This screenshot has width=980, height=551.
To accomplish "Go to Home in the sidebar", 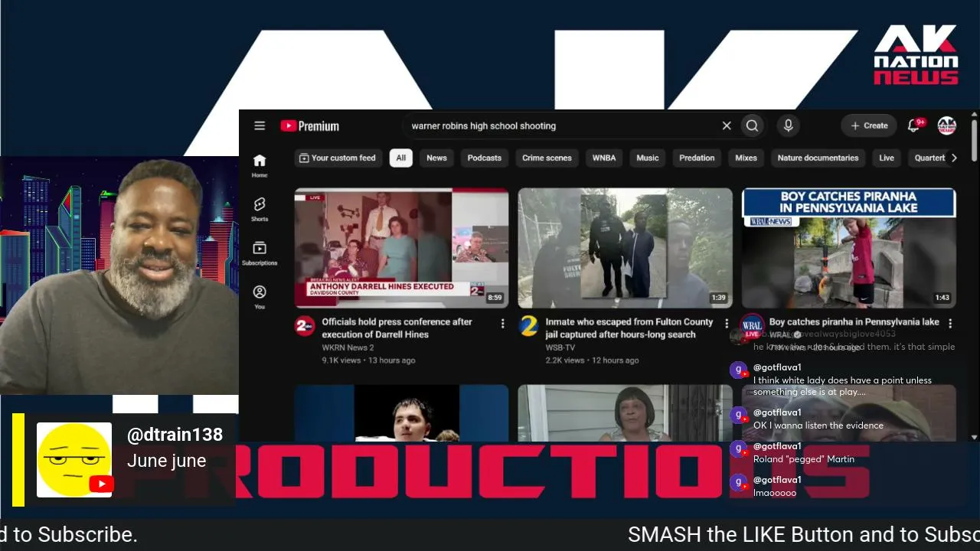I will (x=260, y=165).
